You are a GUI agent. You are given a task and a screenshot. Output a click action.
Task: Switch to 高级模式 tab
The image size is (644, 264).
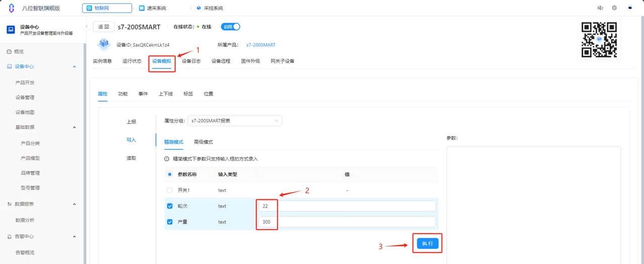[203, 142]
